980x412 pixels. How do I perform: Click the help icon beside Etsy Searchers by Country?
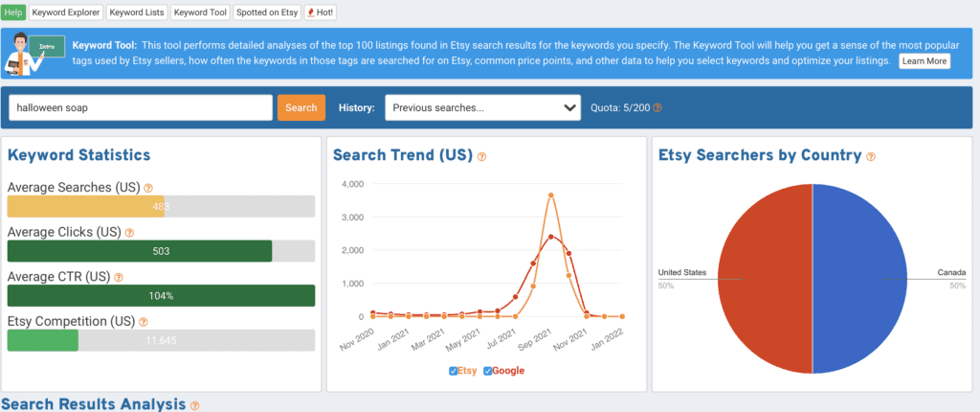871,156
